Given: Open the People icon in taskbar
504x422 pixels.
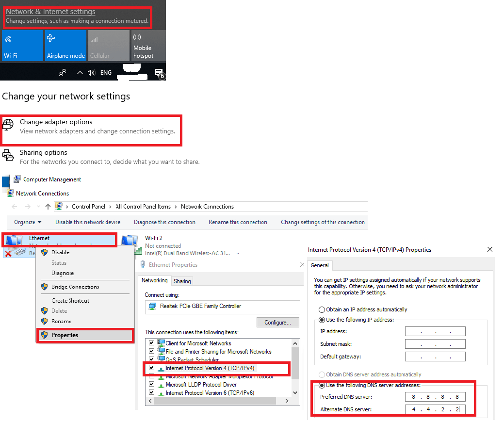Looking at the screenshot, I should 63,73.
